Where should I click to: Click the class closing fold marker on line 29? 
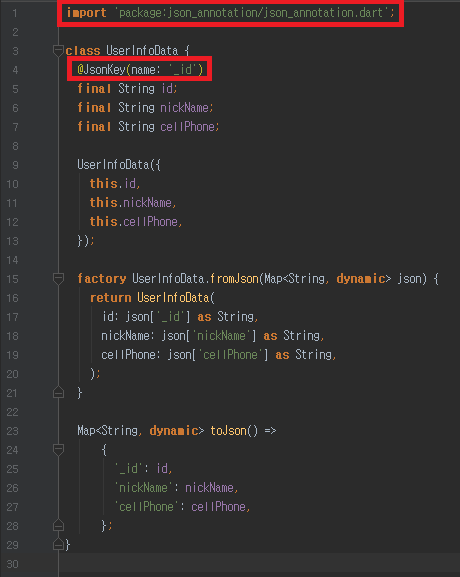pos(58,545)
